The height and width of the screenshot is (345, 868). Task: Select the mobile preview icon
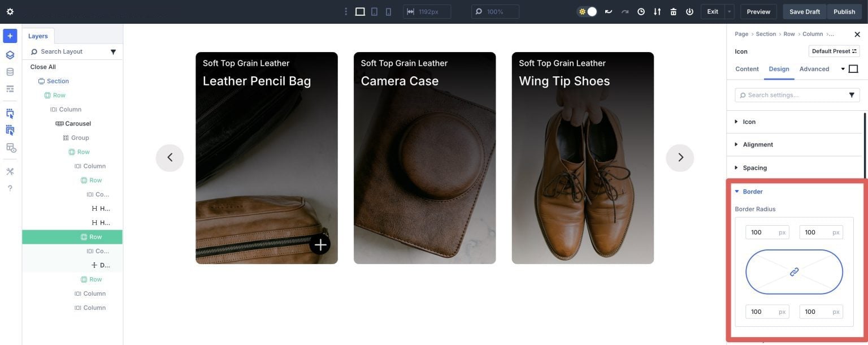[387, 10]
